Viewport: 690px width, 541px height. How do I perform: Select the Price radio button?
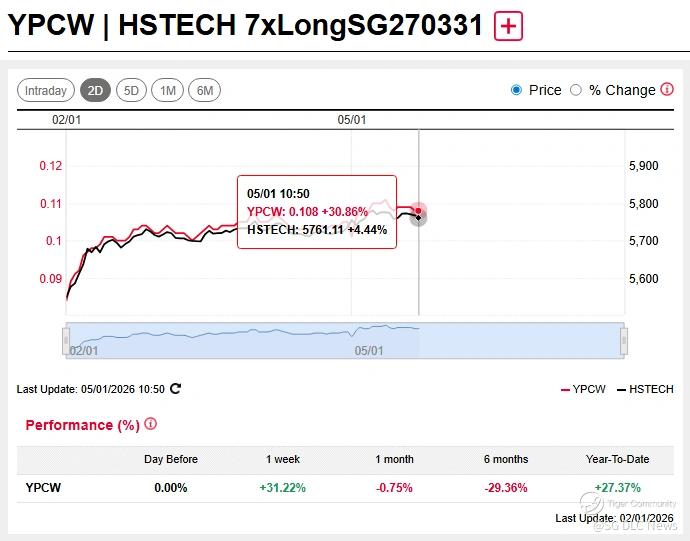tap(516, 90)
